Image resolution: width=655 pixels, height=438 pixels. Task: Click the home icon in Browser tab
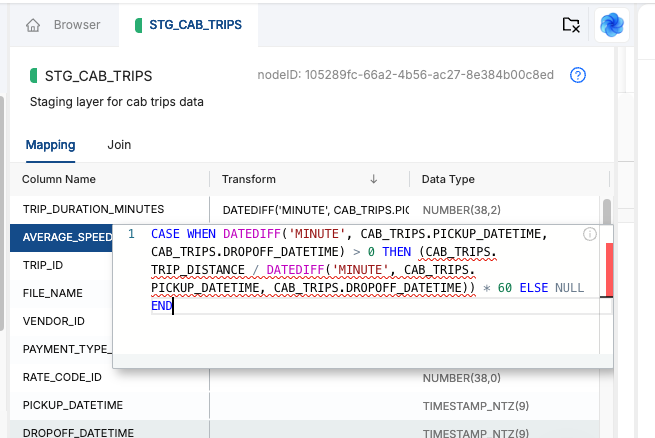tap(33, 25)
